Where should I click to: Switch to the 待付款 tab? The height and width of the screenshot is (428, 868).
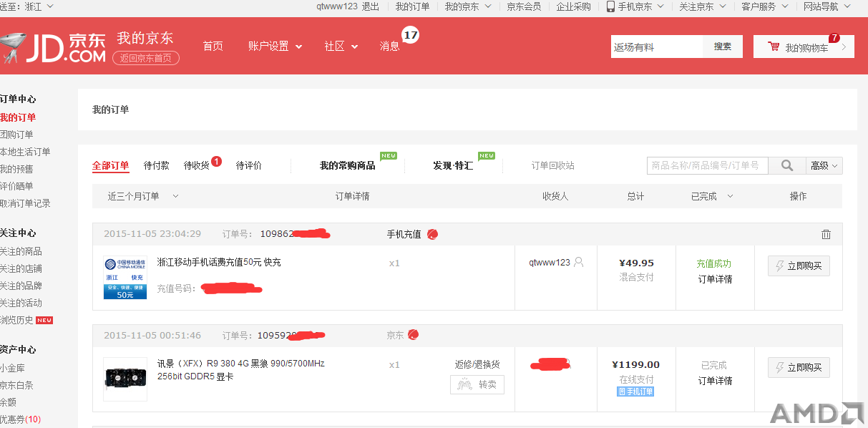click(x=157, y=165)
